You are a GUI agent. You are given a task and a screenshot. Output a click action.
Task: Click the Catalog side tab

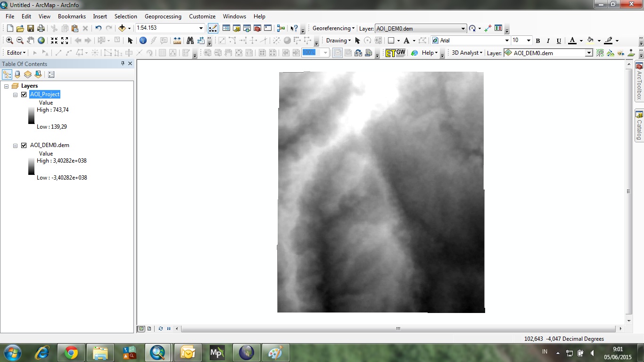pos(639,126)
